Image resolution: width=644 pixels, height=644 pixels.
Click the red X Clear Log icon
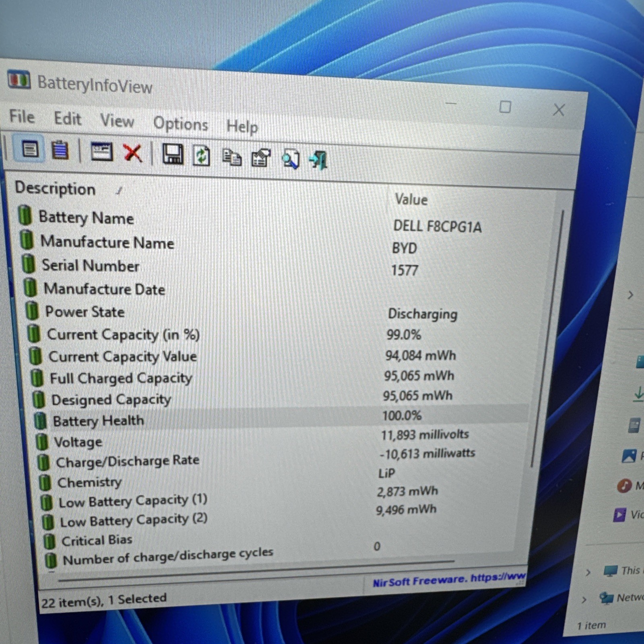click(132, 153)
